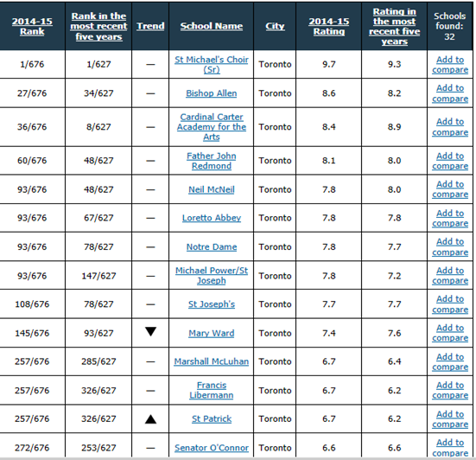The width and height of the screenshot is (476, 460).
Task: Select the 285/627 five-year rank cell
Action: [98, 361]
